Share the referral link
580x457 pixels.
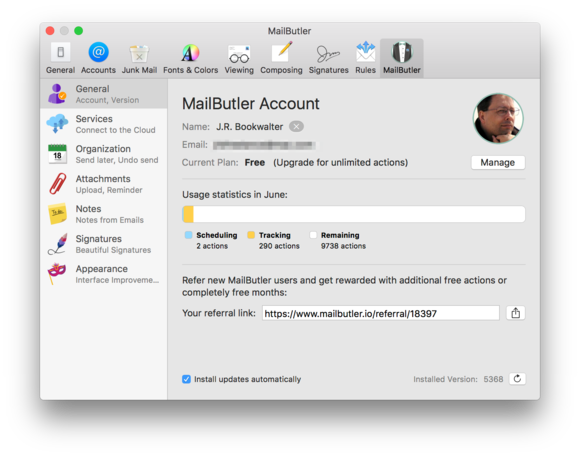(516, 313)
